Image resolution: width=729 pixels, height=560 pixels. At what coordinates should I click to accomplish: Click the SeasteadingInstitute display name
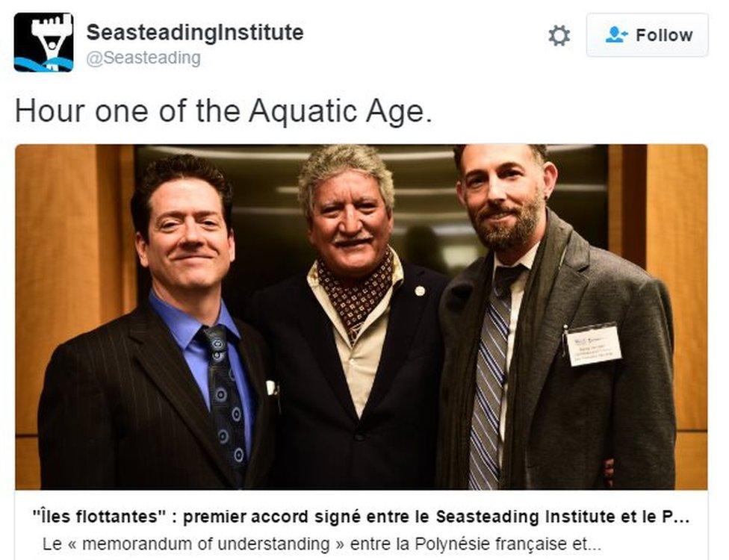193,32
